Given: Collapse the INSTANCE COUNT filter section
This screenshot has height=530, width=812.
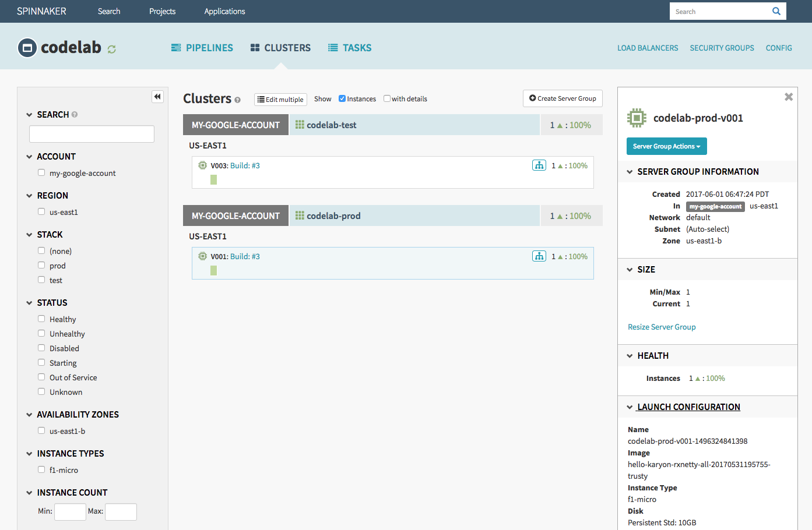Looking at the screenshot, I should pyautogui.click(x=29, y=493).
